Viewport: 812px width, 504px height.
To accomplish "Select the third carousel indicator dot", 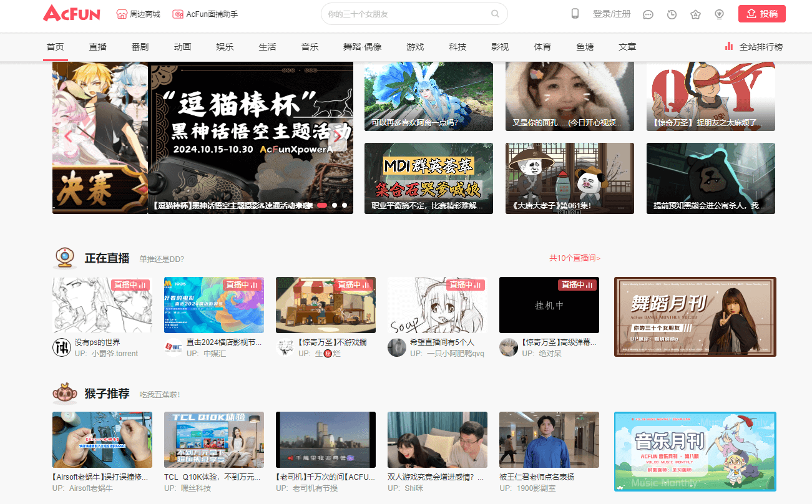I will [x=345, y=205].
